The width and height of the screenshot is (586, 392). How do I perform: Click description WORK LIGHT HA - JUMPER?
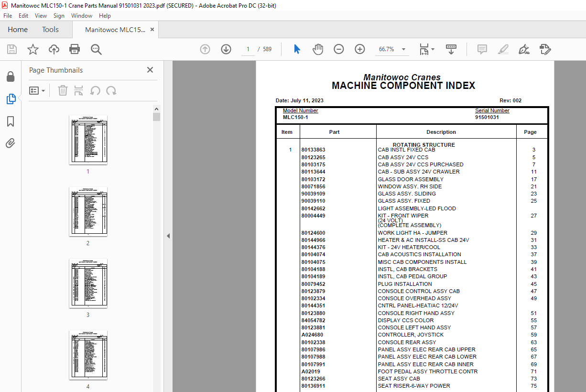(413, 233)
